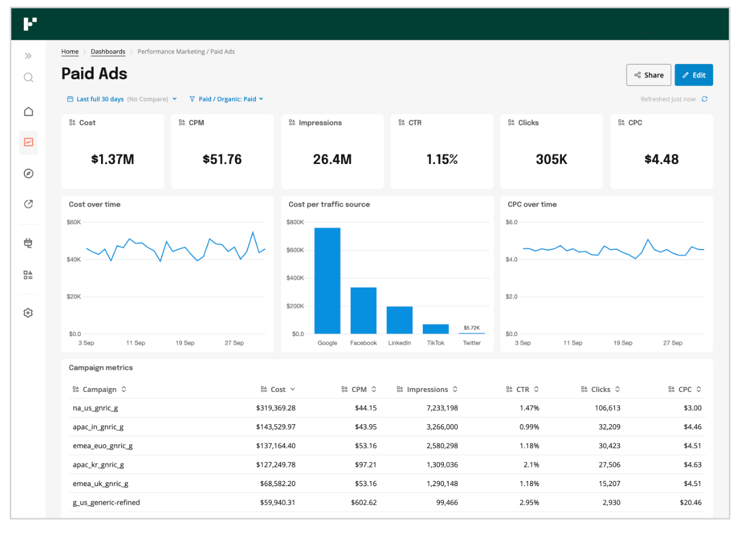Click the $602.62 CPM cell
Viewport: 756px width, 540px height.
tap(364, 503)
